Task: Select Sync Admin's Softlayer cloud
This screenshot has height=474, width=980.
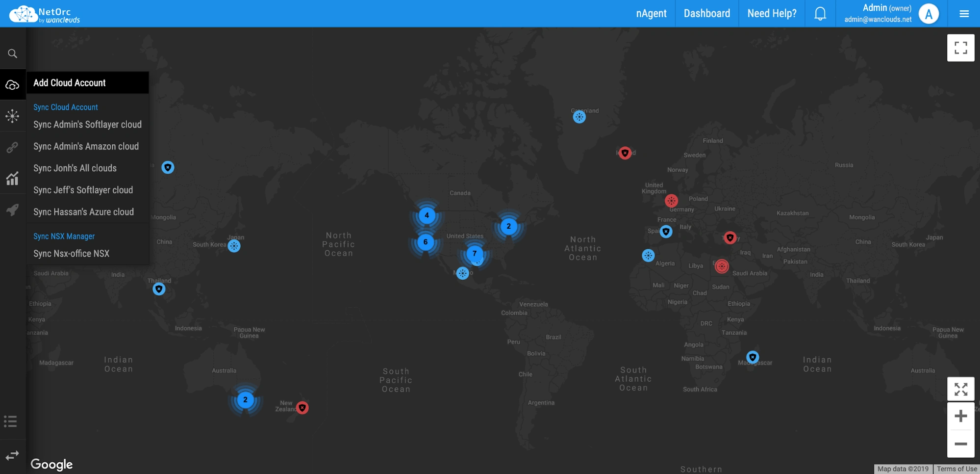Action: [88, 125]
